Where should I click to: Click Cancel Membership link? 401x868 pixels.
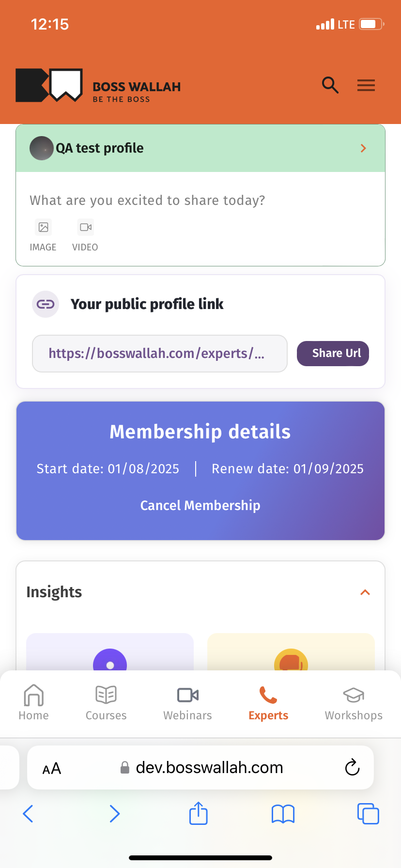(x=200, y=505)
